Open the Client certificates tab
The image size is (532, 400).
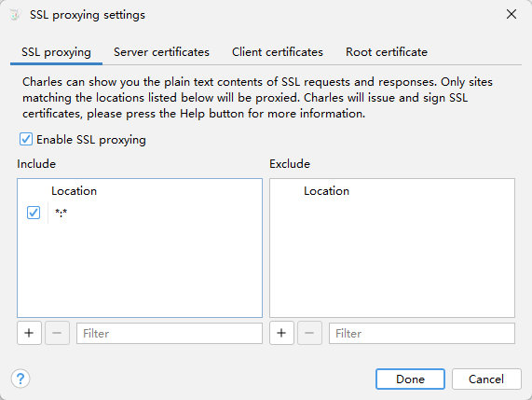coord(278,52)
